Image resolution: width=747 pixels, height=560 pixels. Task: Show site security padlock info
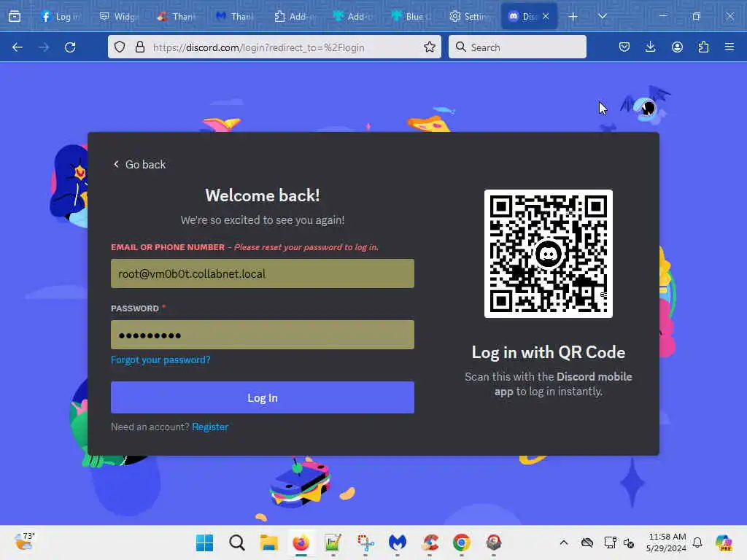point(139,47)
